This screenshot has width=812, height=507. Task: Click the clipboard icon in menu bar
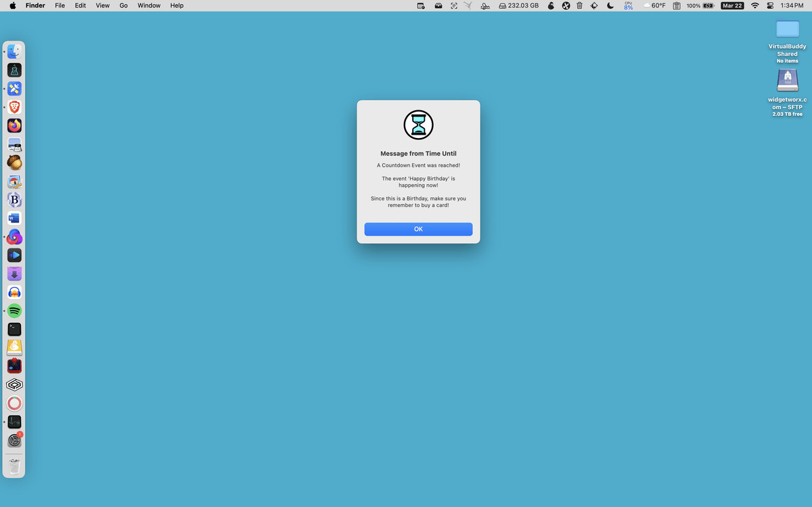coord(677,5)
